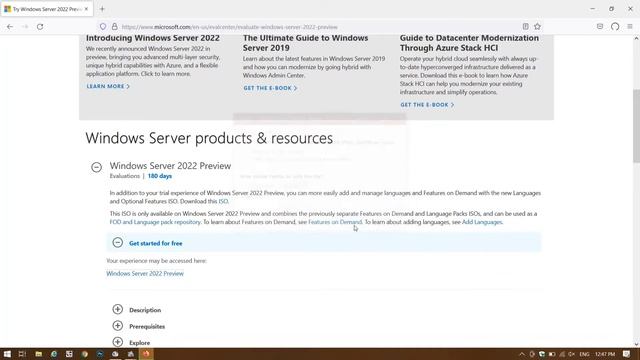Get the e-book for Azure Stack HCI
The image size is (640, 360).
point(427,104)
